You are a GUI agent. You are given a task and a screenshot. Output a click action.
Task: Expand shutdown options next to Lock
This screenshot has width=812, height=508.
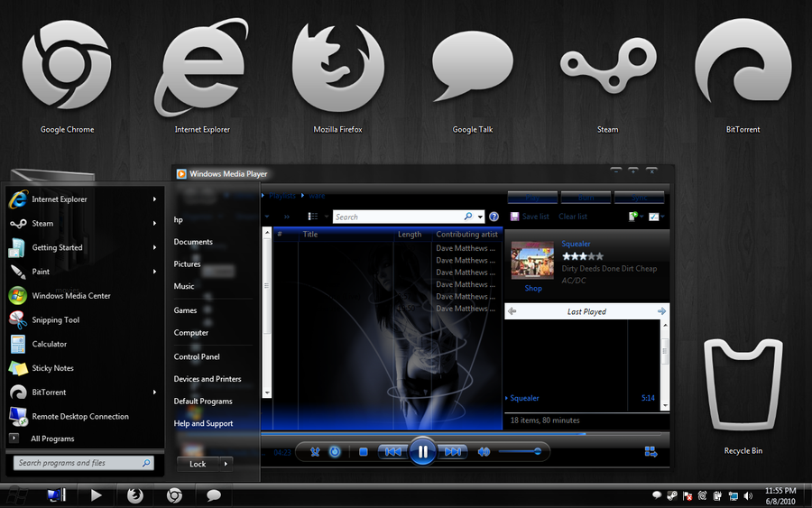click(x=226, y=464)
